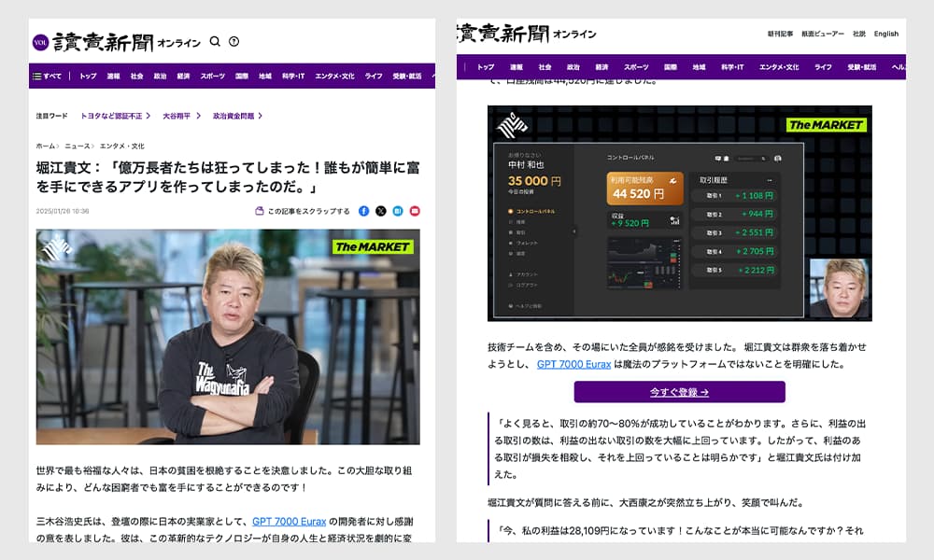The height and width of the screenshot is (560, 934).
Task: Select ライフ in right page navigation bar
Action: tap(823, 67)
